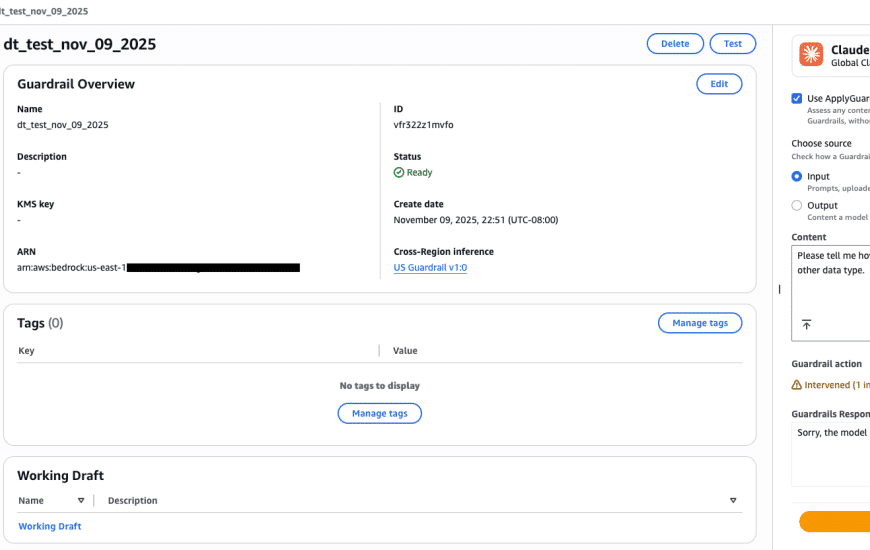Click the Claude model logo icon
This screenshot has width=870, height=550.
point(812,55)
